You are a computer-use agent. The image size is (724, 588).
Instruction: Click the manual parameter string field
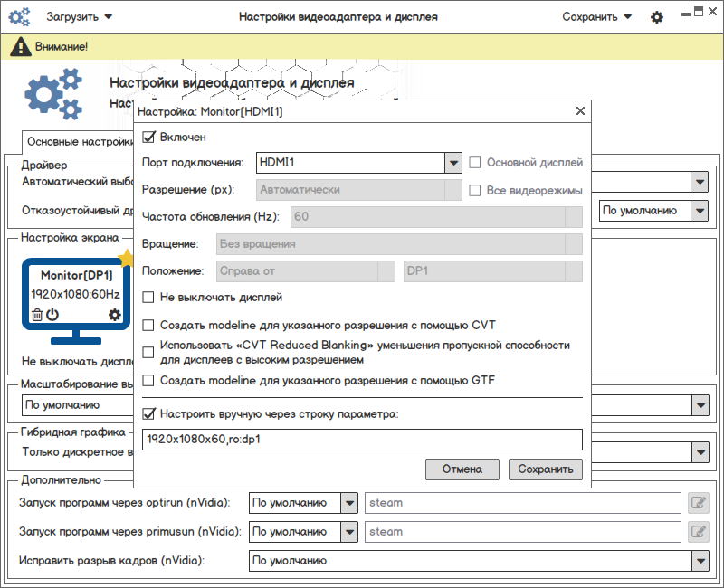pos(363,440)
